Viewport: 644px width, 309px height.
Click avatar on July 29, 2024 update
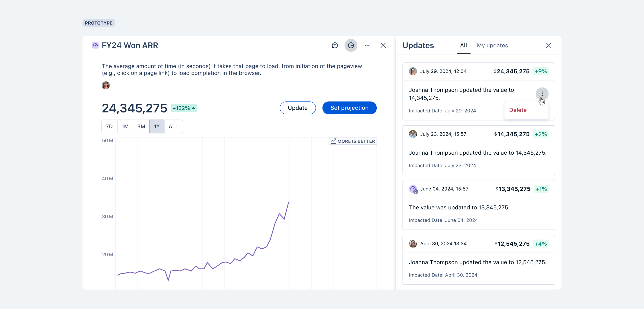[413, 71]
